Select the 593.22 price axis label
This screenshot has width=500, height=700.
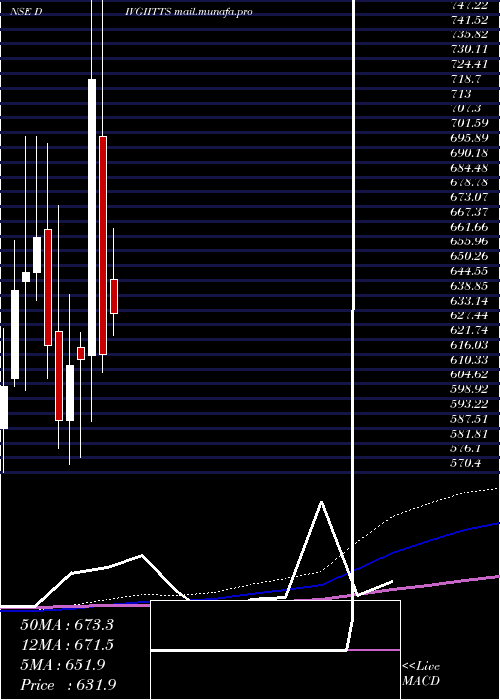469,404
